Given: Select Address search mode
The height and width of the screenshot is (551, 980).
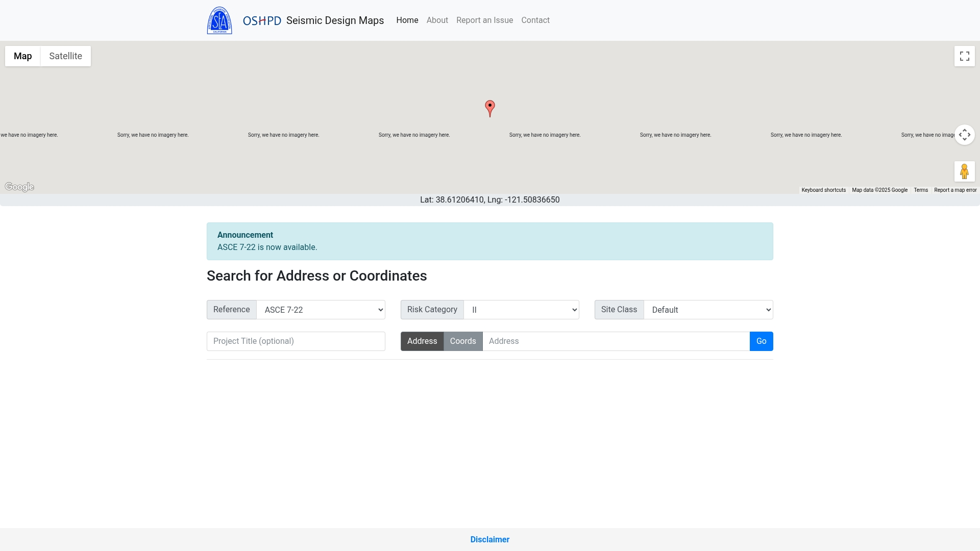Looking at the screenshot, I should pyautogui.click(x=422, y=341).
